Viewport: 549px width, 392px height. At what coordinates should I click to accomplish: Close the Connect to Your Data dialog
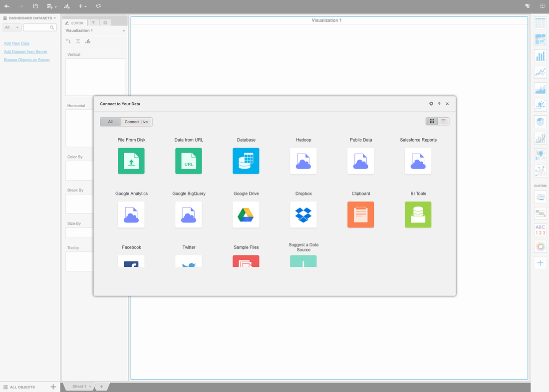[x=447, y=104]
